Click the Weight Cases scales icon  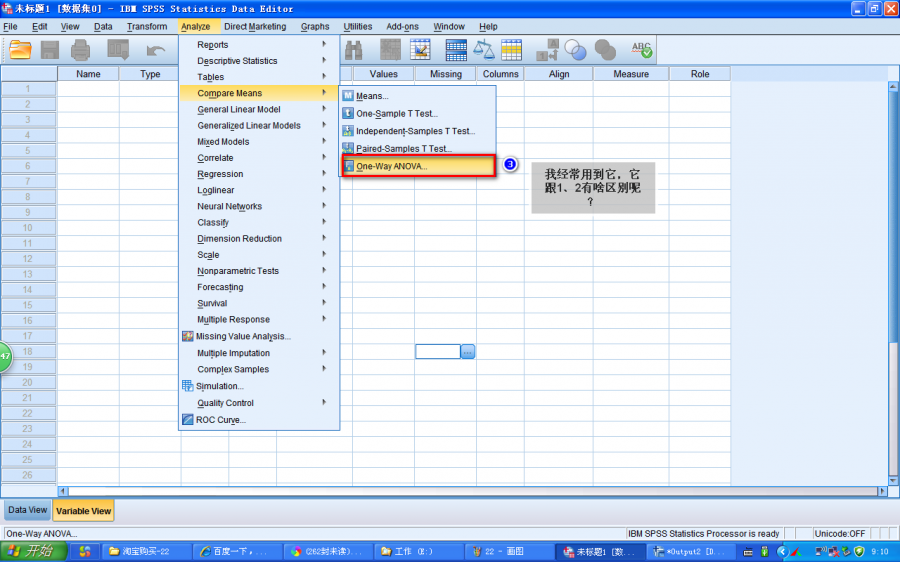pyautogui.click(x=484, y=50)
